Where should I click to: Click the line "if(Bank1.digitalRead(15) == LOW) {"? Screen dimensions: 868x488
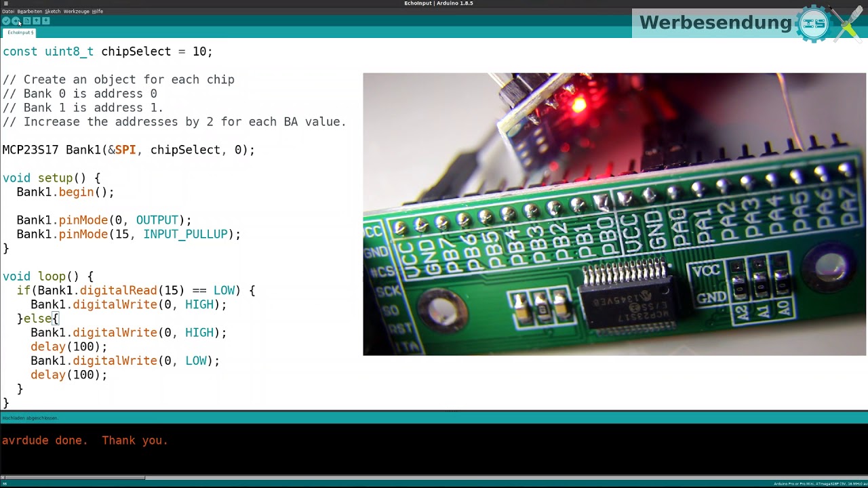click(x=136, y=291)
